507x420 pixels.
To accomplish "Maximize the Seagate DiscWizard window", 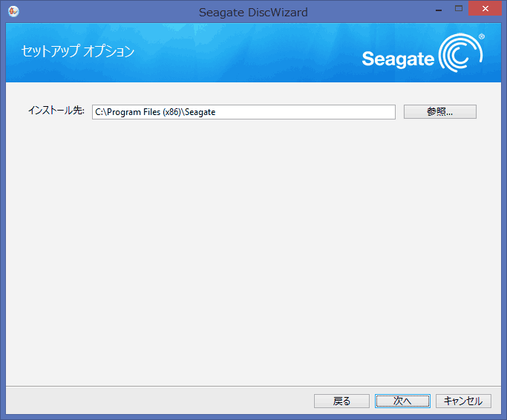I will 459,9.
